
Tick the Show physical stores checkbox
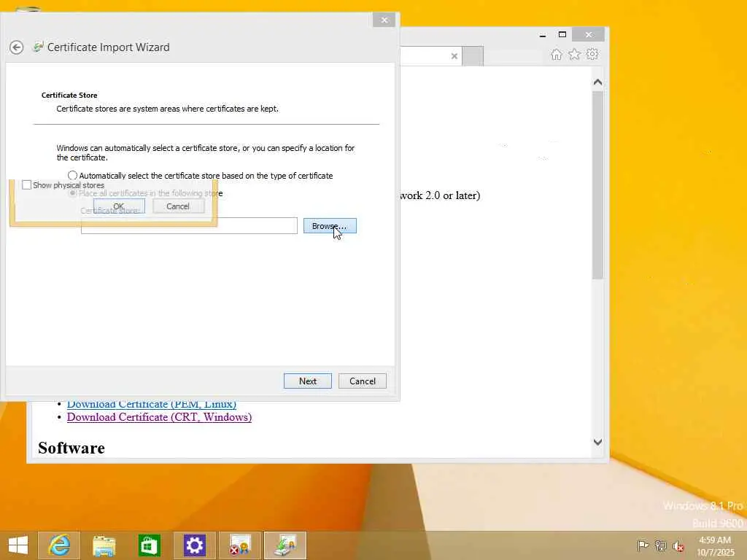[x=27, y=184]
